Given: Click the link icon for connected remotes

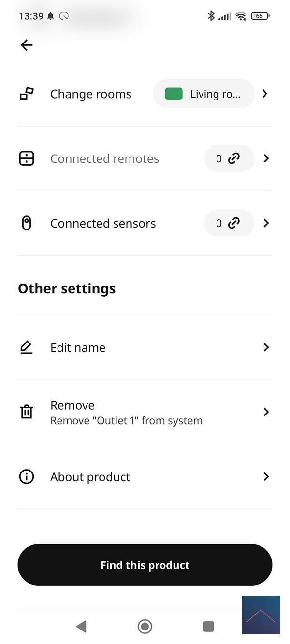Looking at the screenshot, I should (x=234, y=158).
